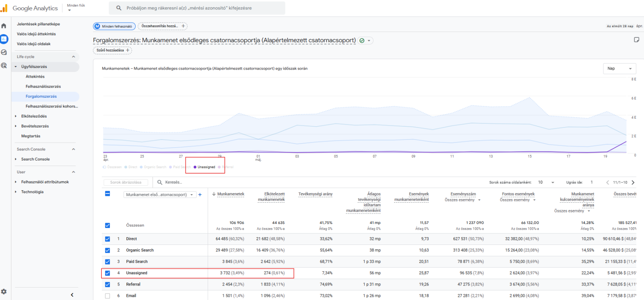The width and height of the screenshot is (644, 300).
Task: Toggle Paid Search legend swatch
Action: (x=171, y=167)
